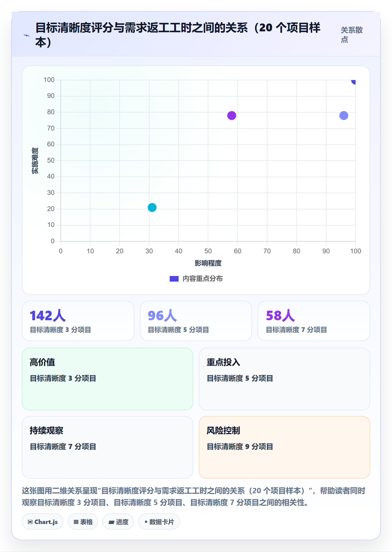Click the light violet scatter point near x 96
Image resolution: width=392 pixels, height=552 pixels.
click(x=344, y=116)
